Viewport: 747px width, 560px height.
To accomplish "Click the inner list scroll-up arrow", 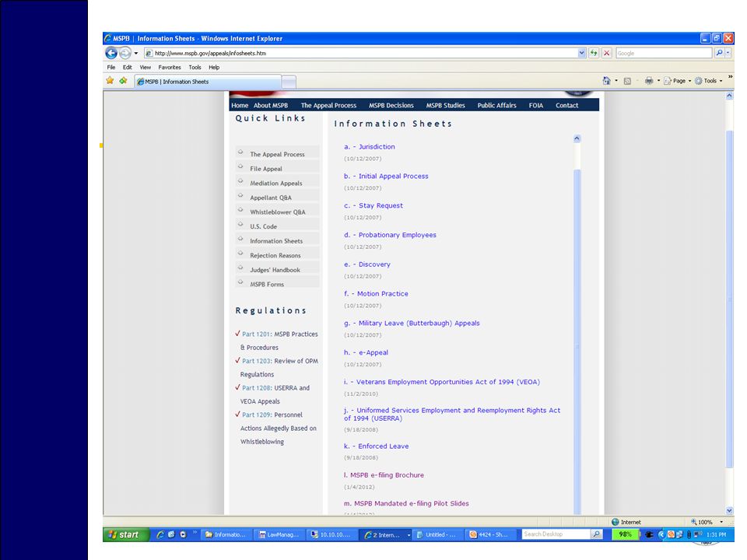I will (x=577, y=138).
